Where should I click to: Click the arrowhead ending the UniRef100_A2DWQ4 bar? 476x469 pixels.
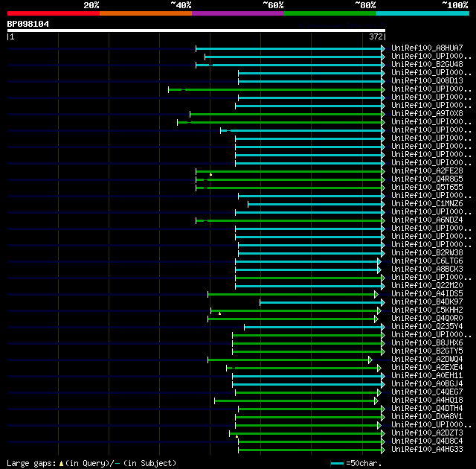point(370,360)
